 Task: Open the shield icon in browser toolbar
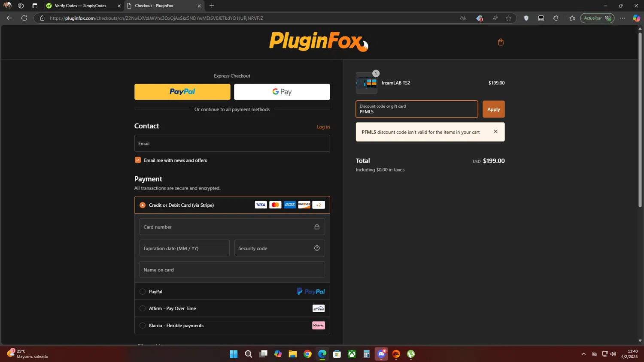[x=526, y=18]
